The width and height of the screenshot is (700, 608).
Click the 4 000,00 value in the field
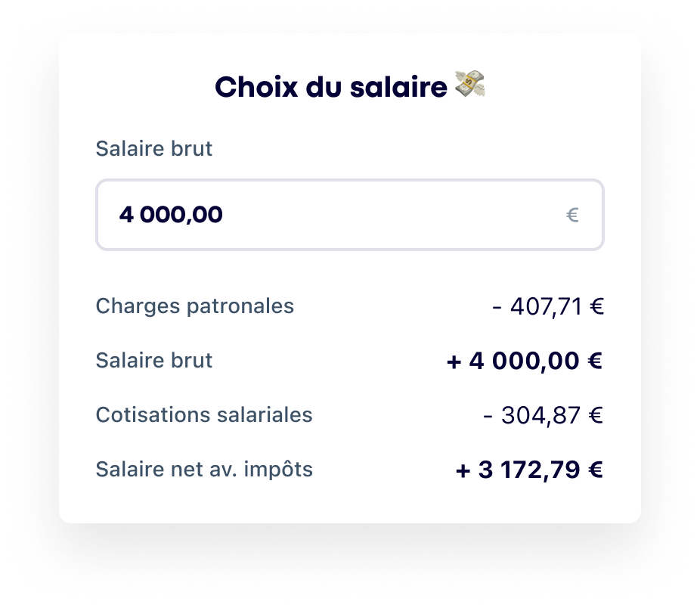(x=171, y=216)
